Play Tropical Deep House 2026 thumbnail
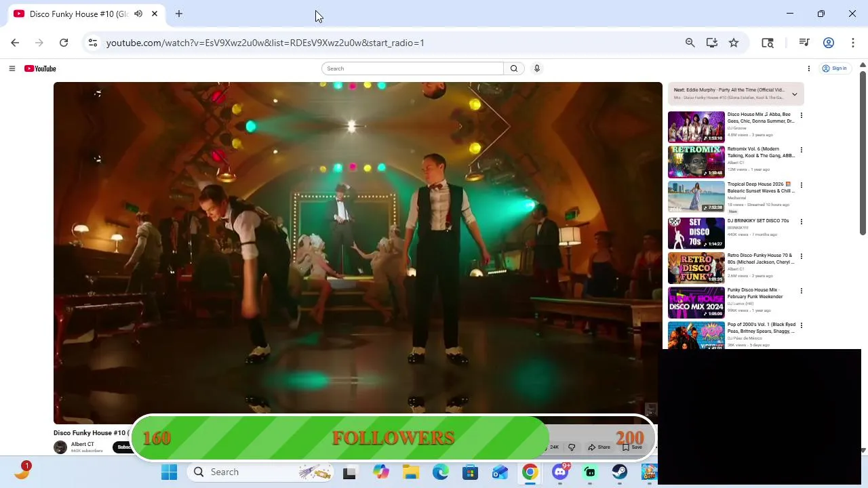The width and height of the screenshot is (868, 488). click(x=696, y=197)
